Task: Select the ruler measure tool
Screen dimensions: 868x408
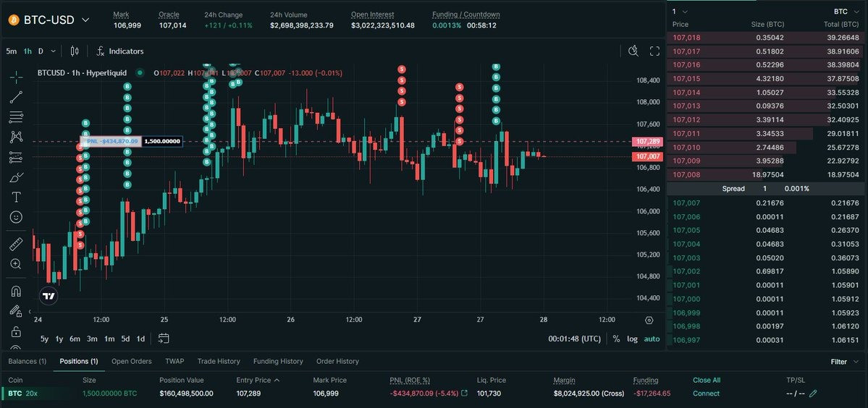Action: click(x=16, y=244)
